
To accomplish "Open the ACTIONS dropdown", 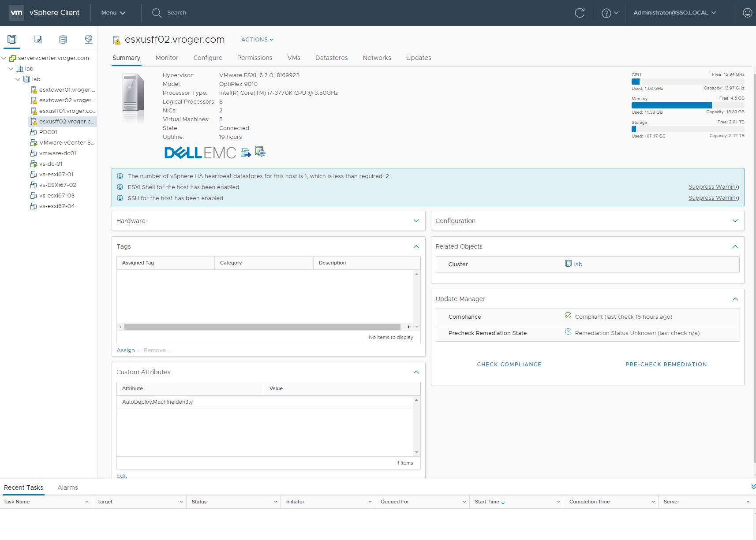I will (x=257, y=39).
